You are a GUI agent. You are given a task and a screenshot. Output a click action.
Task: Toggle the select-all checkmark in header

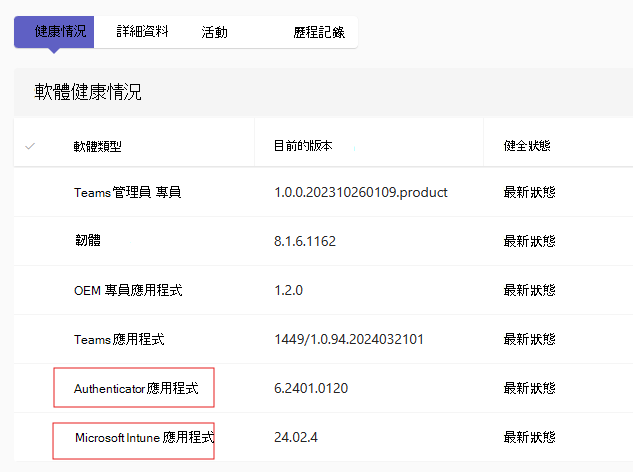(30, 146)
